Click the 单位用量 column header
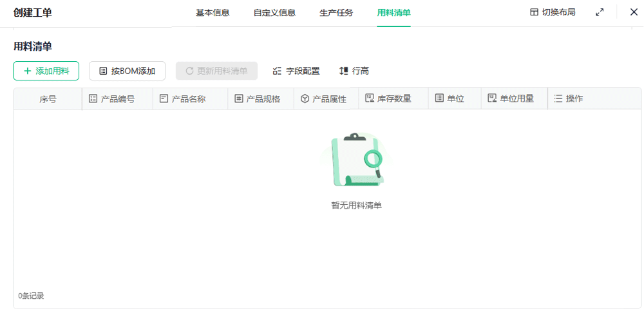The image size is (644, 313). (515, 98)
